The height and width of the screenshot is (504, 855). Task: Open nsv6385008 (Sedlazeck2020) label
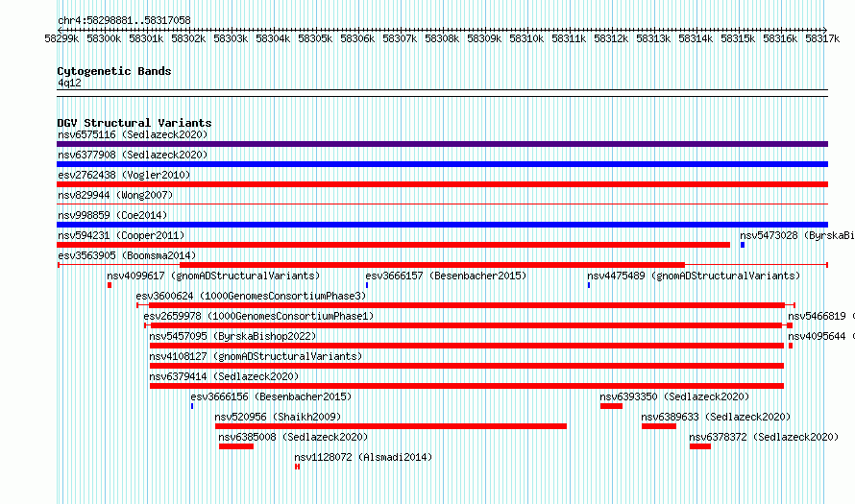point(293,437)
